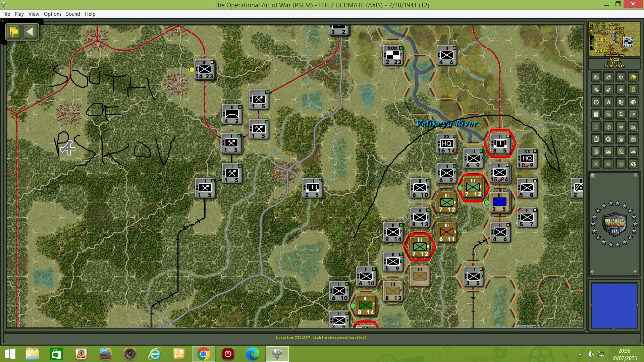Click the tank icon in the toolbar
The width and height of the screenshot is (644, 362).
633,152
